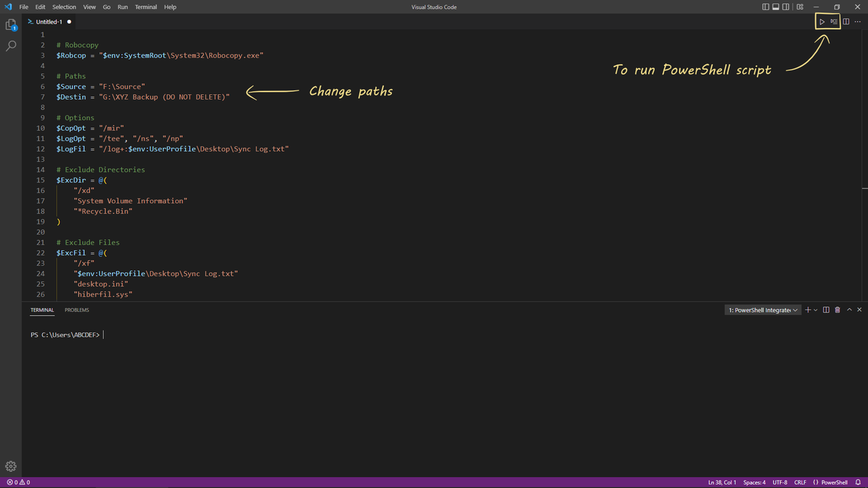The image size is (868, 488).
Task: Open the File menu
Action: click(24, 7)
